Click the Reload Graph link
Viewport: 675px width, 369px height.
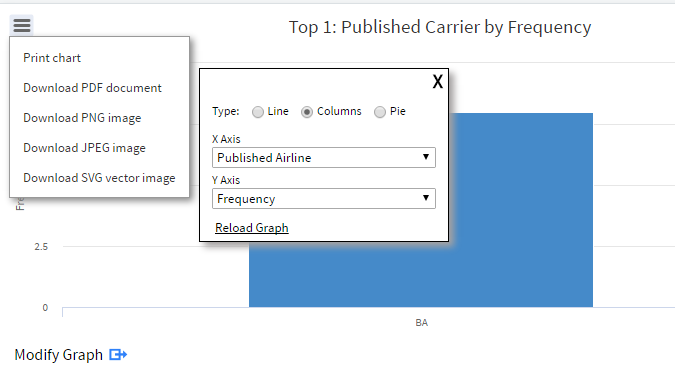pos(252,228)
